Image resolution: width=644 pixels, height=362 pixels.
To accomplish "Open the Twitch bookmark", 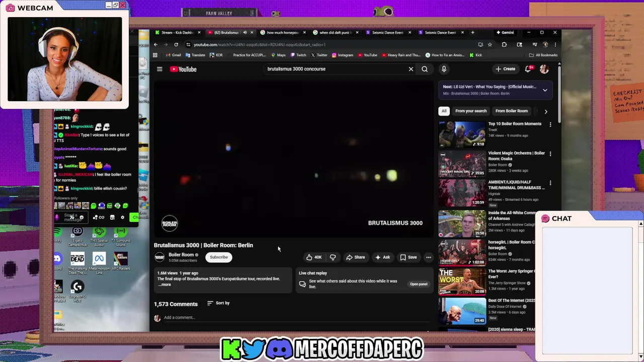I will click(298, 55).
